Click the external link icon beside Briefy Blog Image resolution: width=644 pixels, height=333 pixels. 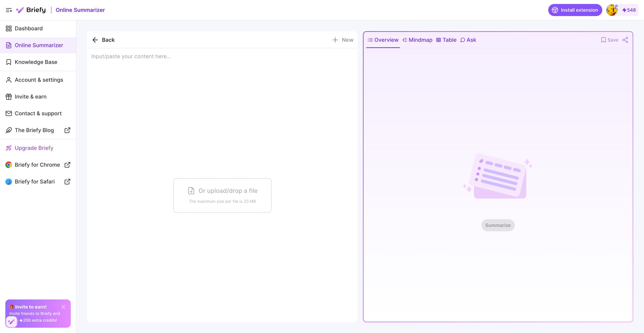coord(67,130)
